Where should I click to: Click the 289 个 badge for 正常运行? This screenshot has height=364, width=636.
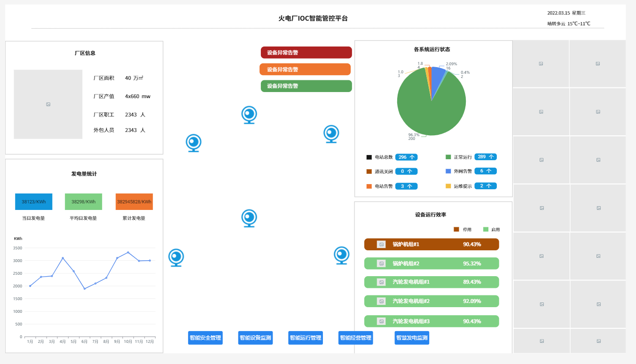point(486,157)
